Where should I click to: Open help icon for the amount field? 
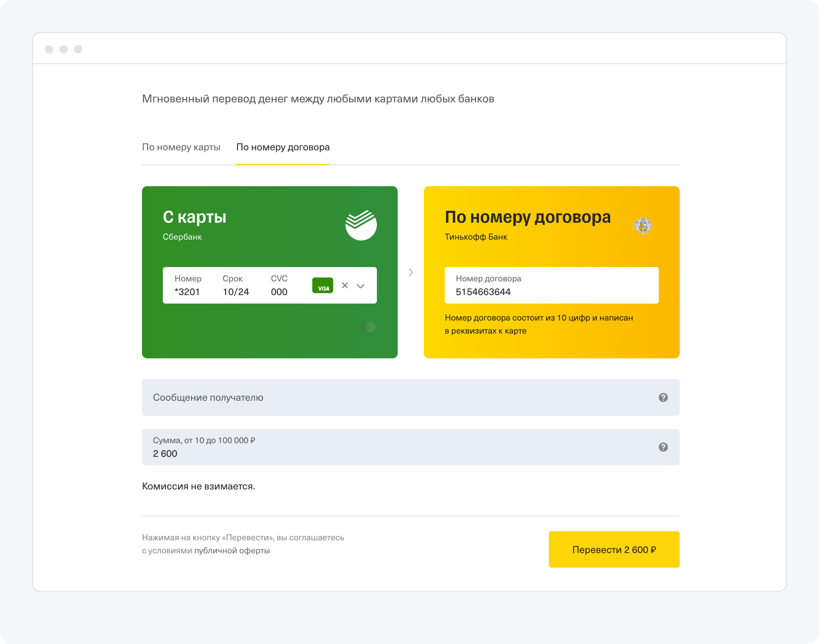[663, 447]
